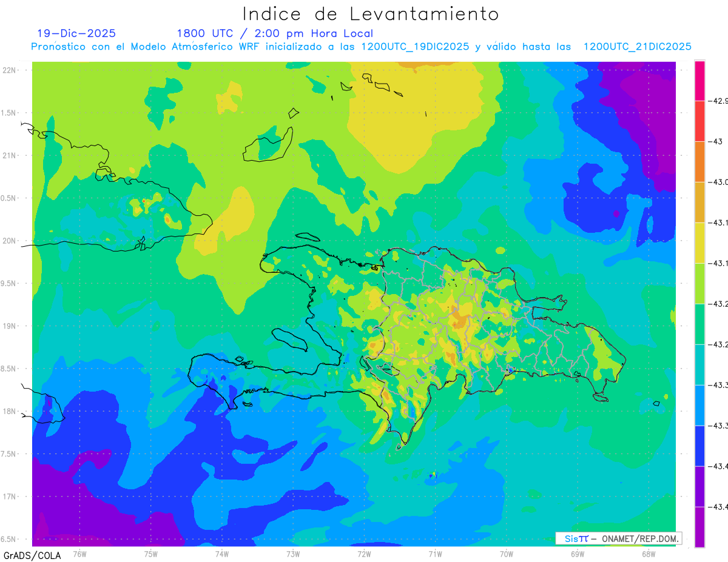The image size is (728, 562).
Task: Click the '-43.0' color bar value
Action: click(x=720, y=182)
